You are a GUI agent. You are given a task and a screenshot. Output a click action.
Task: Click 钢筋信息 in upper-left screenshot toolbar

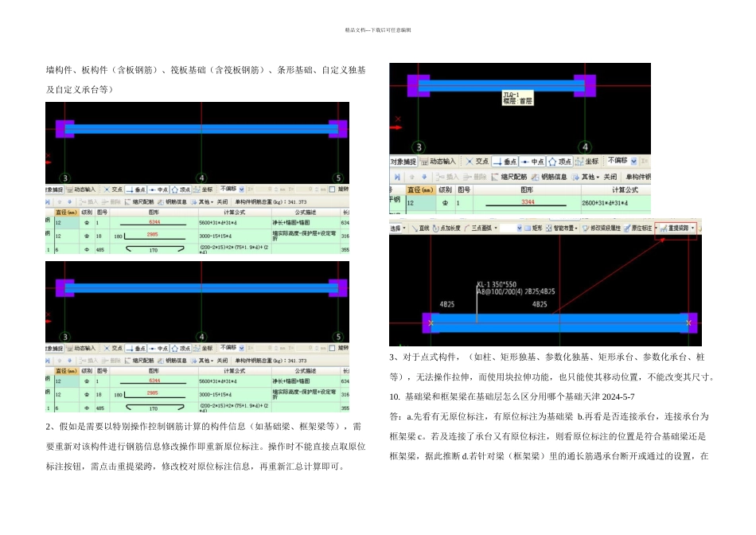tap(172, 201)
